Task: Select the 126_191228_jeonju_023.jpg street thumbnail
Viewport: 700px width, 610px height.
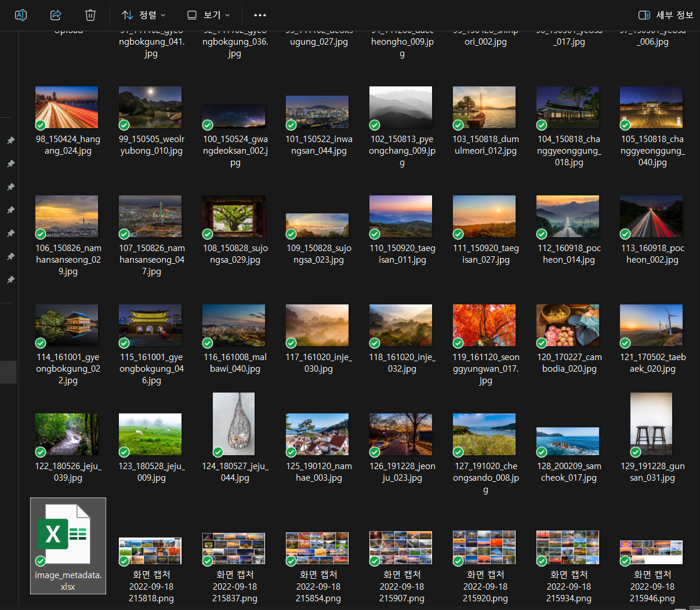Action: [x=401, y=434]
